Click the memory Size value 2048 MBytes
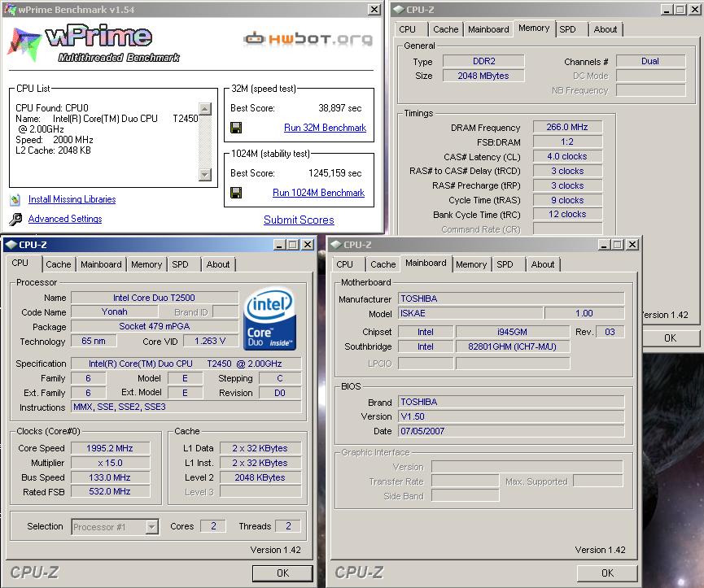The image size is (704, 588). coord(483,76)
